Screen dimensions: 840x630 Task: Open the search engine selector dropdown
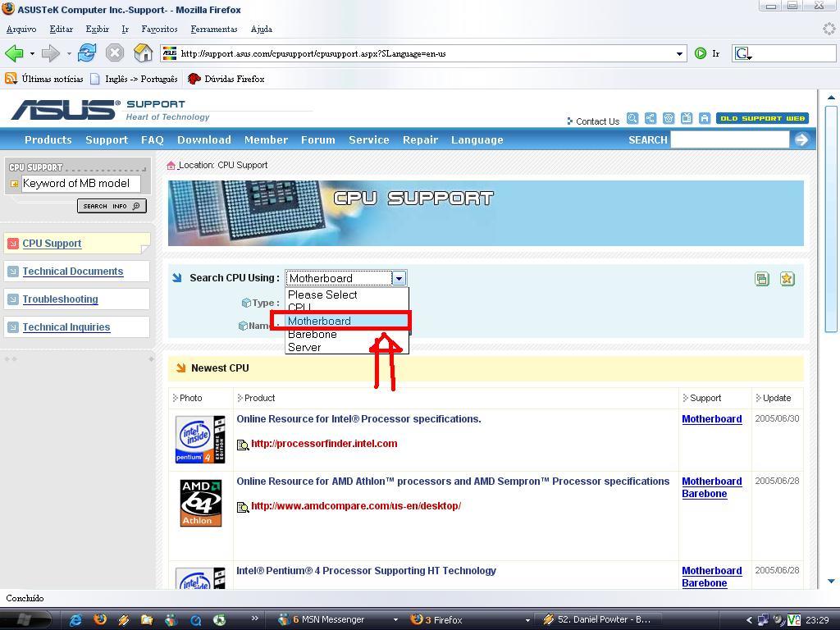coord(743,53)
